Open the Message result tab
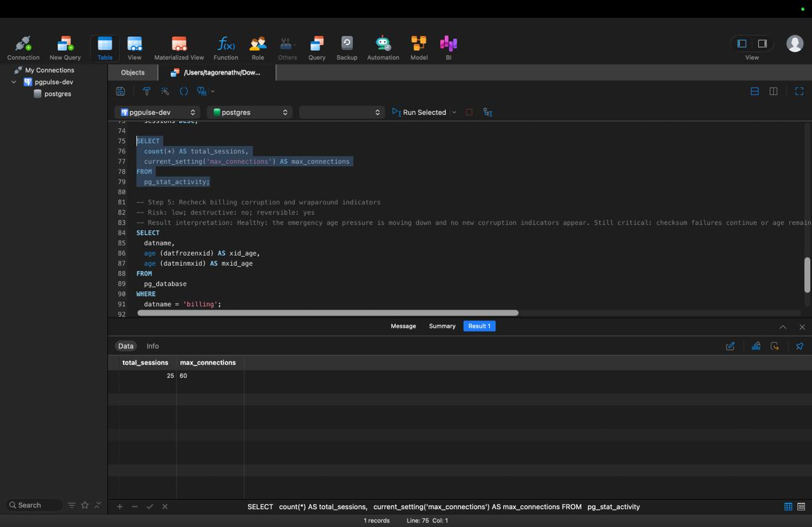The image size is (812, 527). tap(403, 326)
